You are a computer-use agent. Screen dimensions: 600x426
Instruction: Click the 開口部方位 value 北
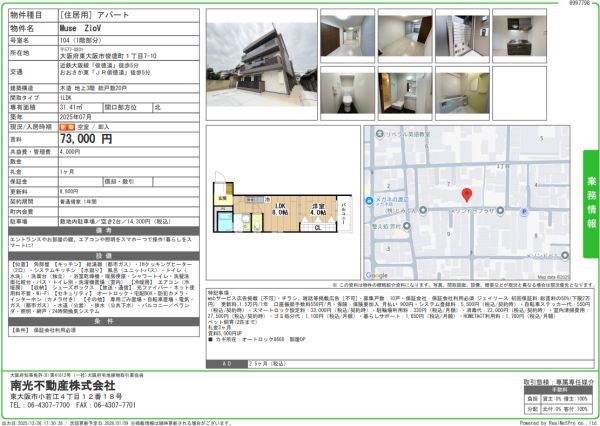point(158,108)
